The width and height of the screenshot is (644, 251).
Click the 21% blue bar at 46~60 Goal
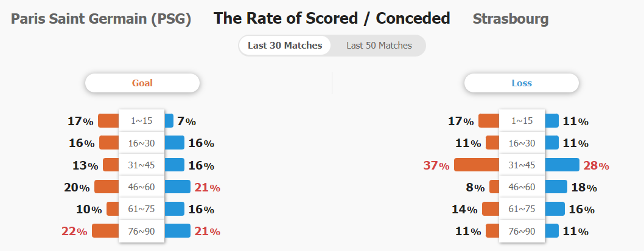(177, 187)
